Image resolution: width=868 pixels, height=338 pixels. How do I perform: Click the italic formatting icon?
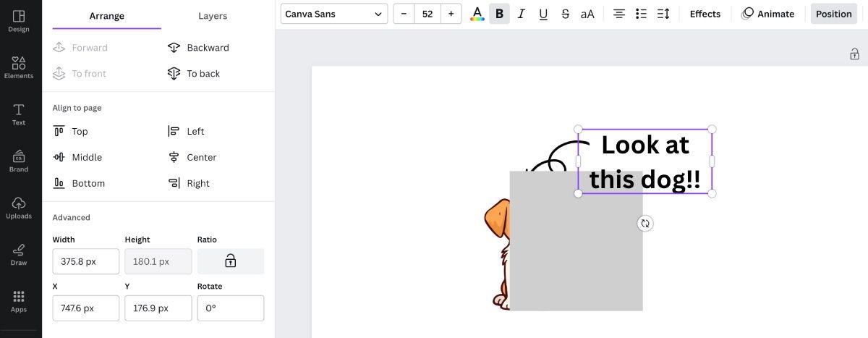(x=521, y=14)
